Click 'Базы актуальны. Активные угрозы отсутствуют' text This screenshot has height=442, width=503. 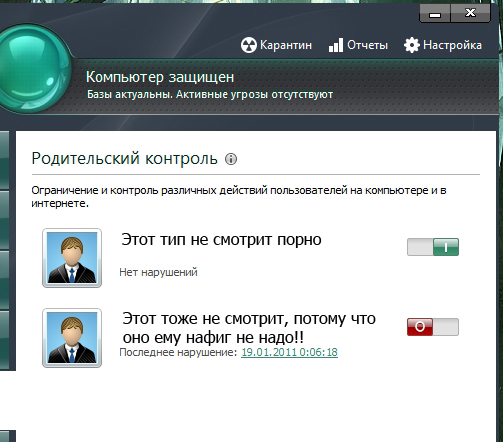tap(210, 94)
